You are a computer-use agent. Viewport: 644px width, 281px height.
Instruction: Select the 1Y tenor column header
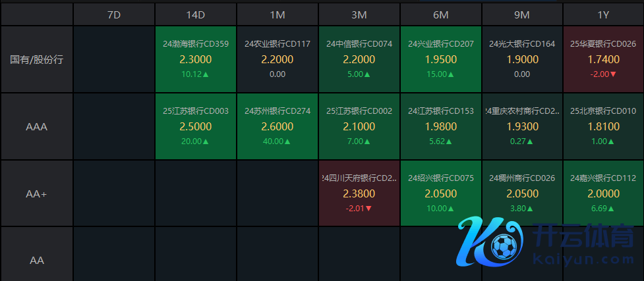point(603,14)
